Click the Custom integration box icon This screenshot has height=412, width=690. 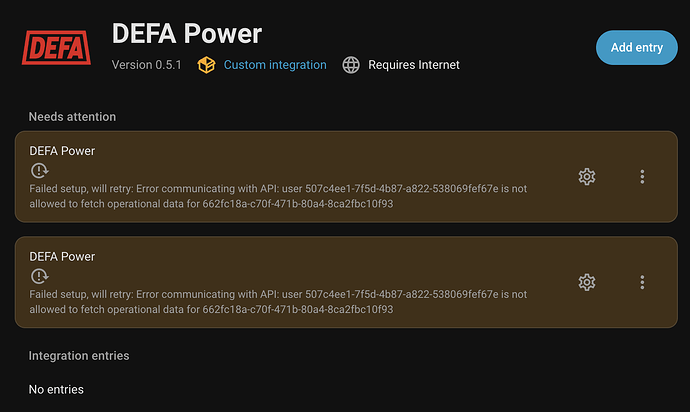point(206,65)
